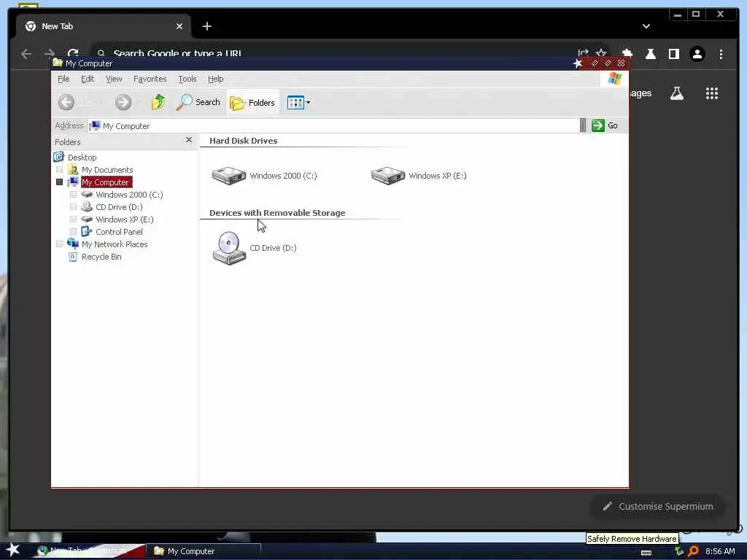The image size is (747, 560).
Task: Click the flask icon on New Tab page
Action: coord(676,93)
